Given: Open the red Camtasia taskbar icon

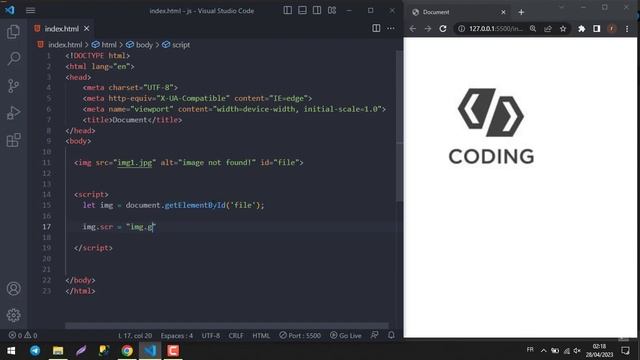Looking at the screenshot, I should pyautogui.click(x=173, y=351).
